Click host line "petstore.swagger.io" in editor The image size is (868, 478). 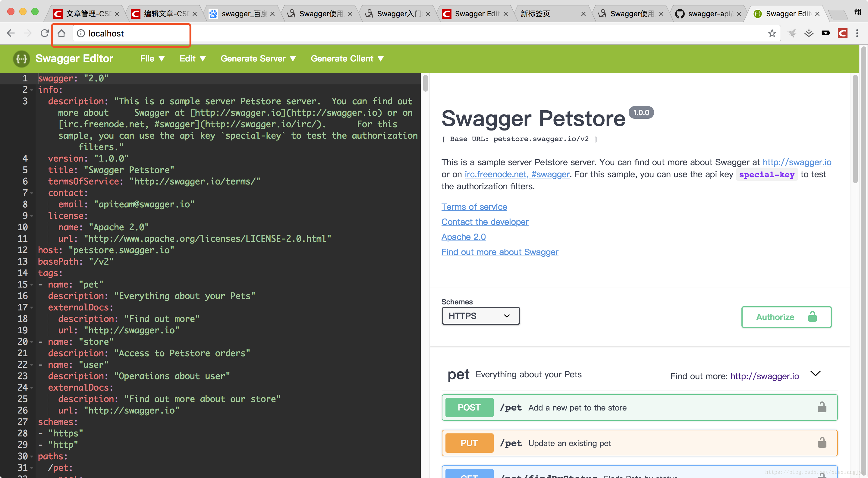click(x=106, y=250)
